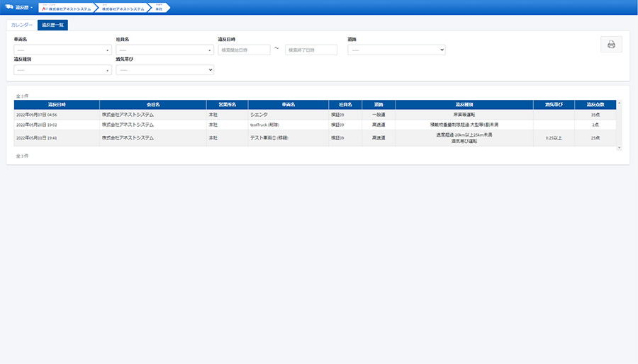Click the 車両名 table column header
This screenshot has width=638, height=364.
288,104
